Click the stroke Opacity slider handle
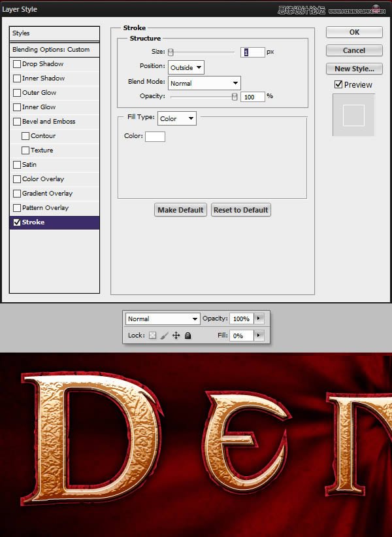The image size is (392, 537). (x=235, y=97)
